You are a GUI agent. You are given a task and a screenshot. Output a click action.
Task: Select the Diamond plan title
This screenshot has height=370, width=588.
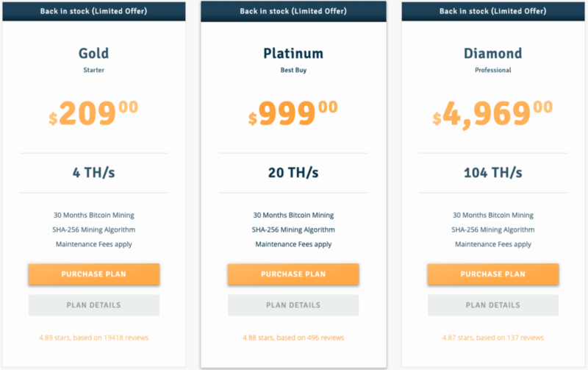pos(493,53)
